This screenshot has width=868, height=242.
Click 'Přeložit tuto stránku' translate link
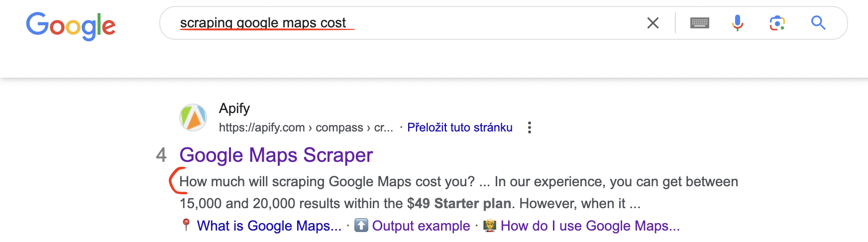(x=459, y=127)
